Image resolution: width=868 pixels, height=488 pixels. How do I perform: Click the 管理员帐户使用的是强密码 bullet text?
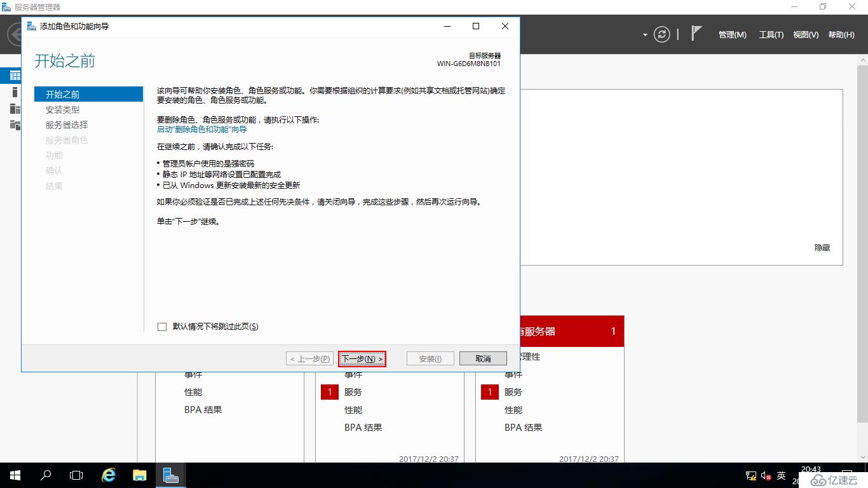[208, 163]
